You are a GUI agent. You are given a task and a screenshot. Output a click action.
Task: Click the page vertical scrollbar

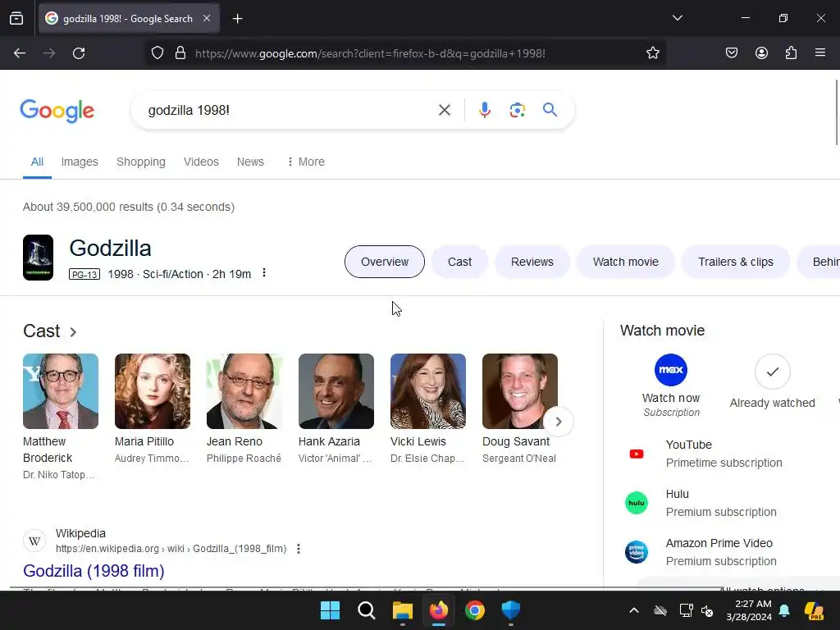pyautogui.click(x=837, y=112)
